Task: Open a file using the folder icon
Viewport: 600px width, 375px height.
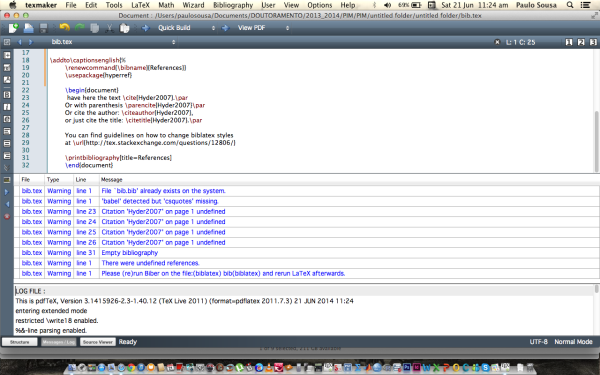Action: [x=29, y=28]
